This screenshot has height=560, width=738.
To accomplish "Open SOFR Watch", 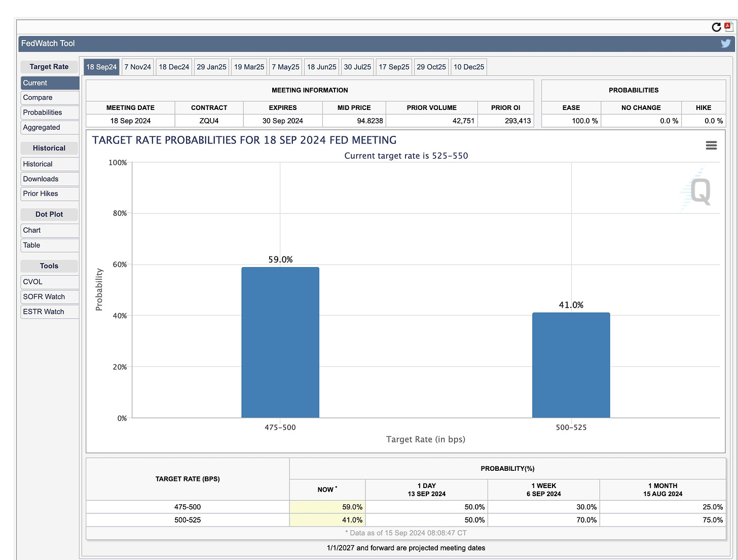I will (x=50, y=297).
